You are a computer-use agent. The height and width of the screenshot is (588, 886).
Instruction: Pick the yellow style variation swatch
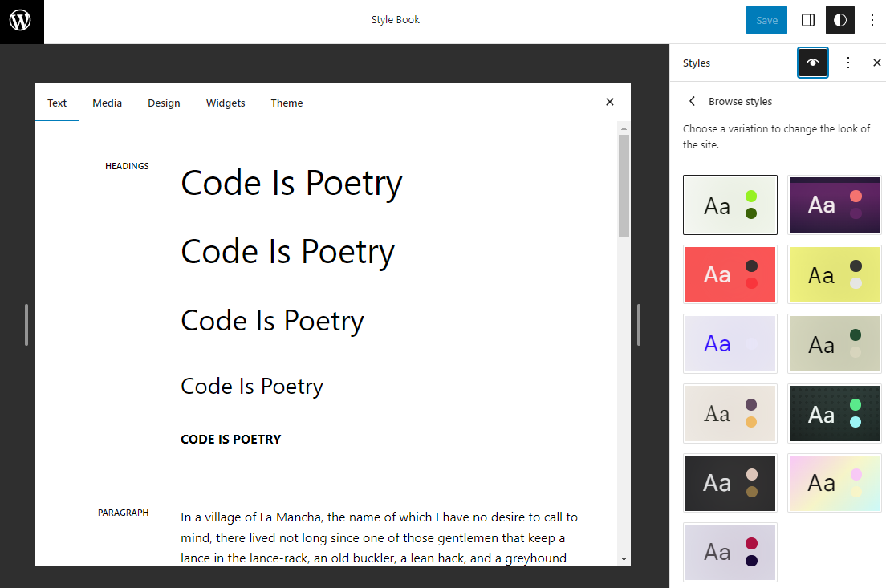834,274
